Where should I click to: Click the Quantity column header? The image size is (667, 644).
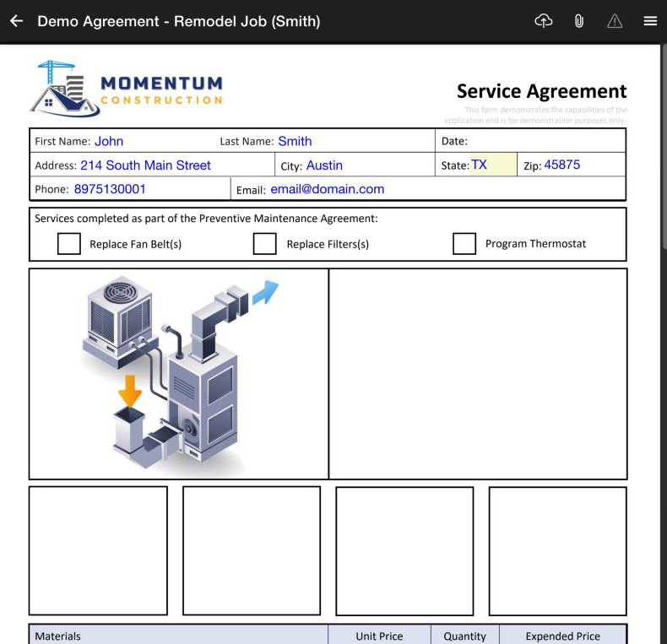click(x=464, y=636)
